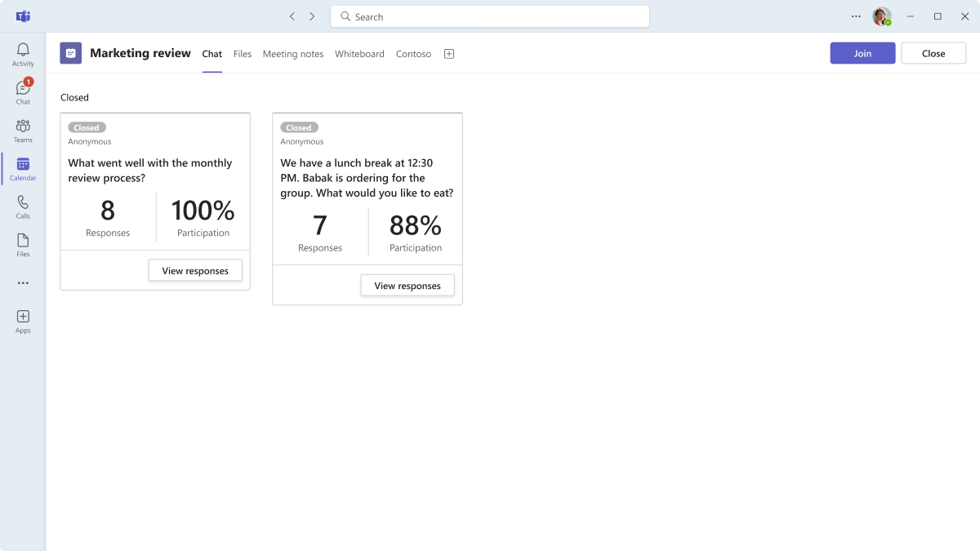Join the Marketing review meeting
The width and height of the screenshot is (980, 551).
(x=863, y=53)
